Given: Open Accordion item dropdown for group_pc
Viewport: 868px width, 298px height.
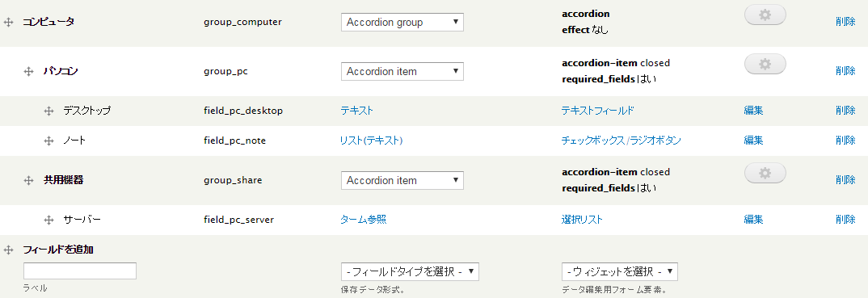Looking at the screenshot, I should [402, 71].
